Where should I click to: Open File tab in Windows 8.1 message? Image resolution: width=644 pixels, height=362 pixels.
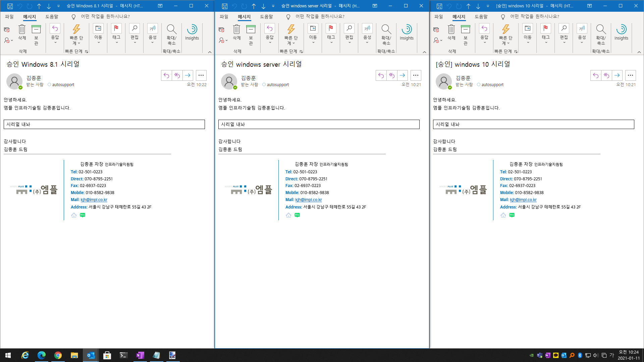click(x=9, y=16)
